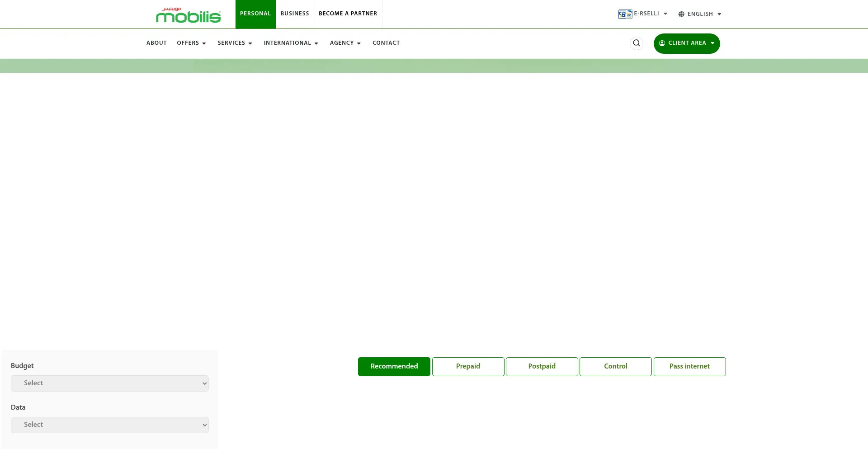Click the search magnifier icon
Image resolution: width=868 pixels, height=449 pixels.
(x=636, y=43)
